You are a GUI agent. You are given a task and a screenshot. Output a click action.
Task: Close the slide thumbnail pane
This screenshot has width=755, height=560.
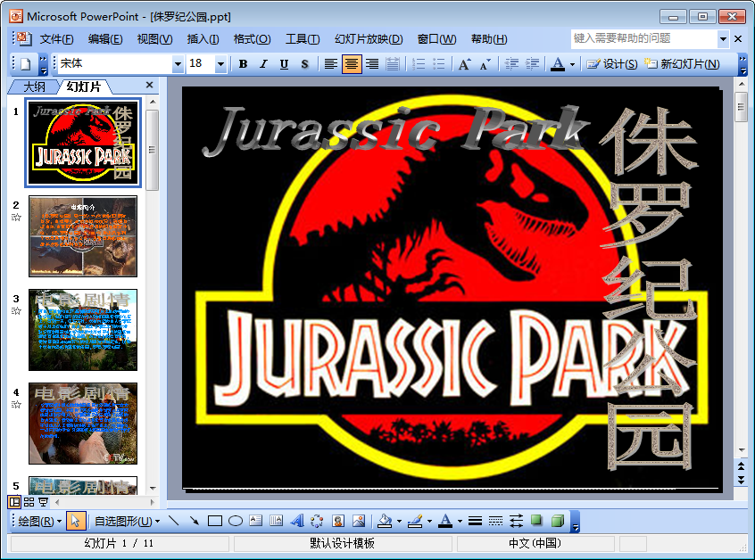click(x=149, y=85)
